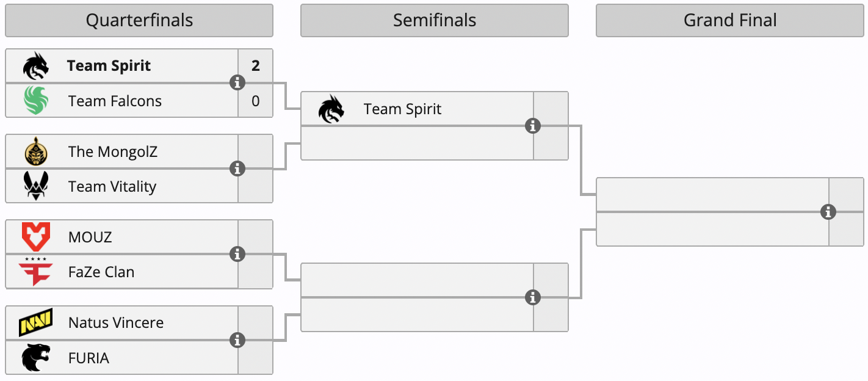The width and height of the screenshot is (868, 381).
Task: Open the lower semifinal match info
Action: (x=533, y=297)
